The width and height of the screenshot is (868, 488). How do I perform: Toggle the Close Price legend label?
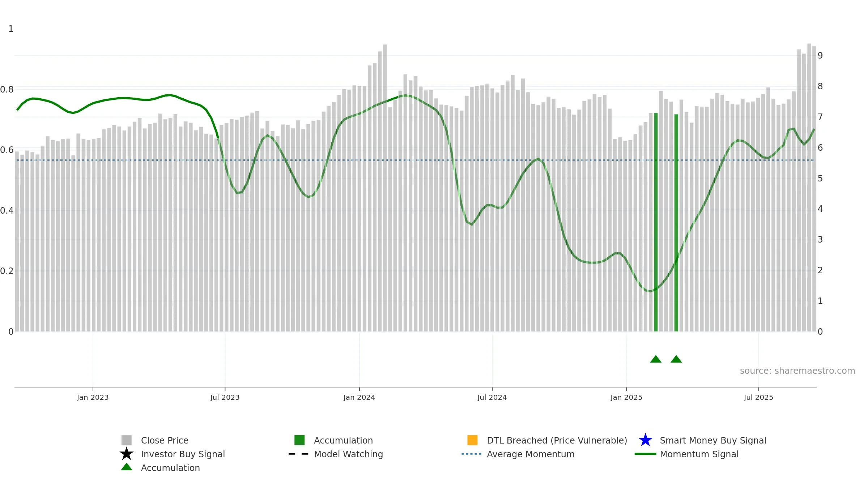165,440
